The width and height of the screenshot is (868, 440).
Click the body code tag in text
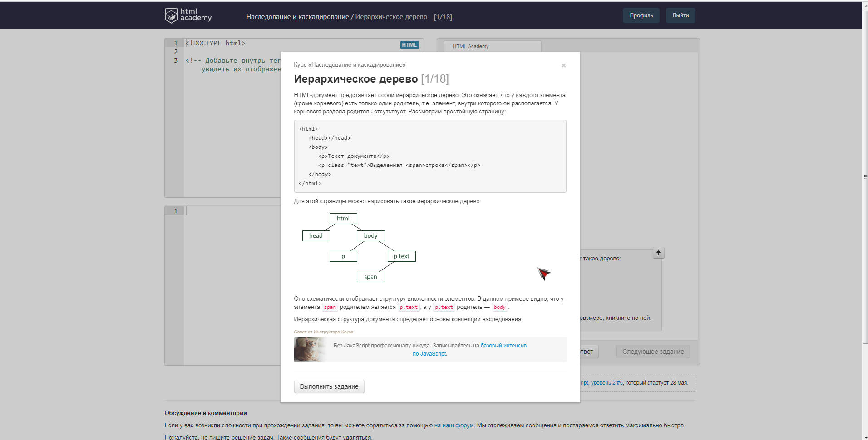pyautogui.click(x=499, y=308)
